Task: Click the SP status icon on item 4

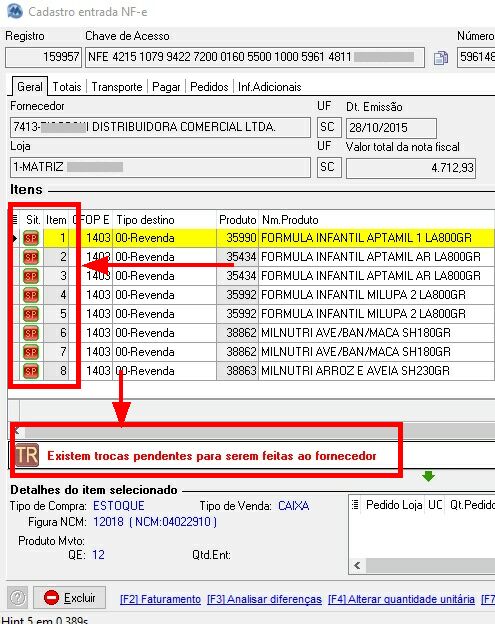Action: pos(31,295)
